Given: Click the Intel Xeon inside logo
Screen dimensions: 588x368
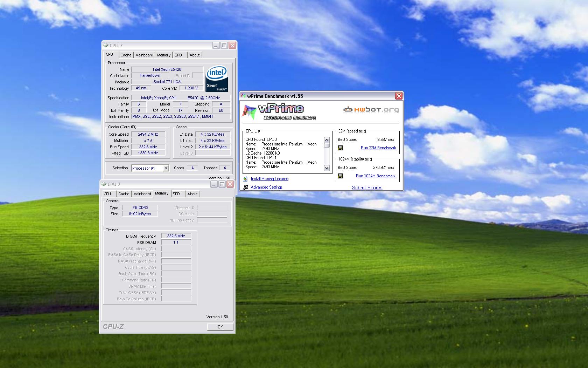Looking at the screenshot, I should 217,79.
